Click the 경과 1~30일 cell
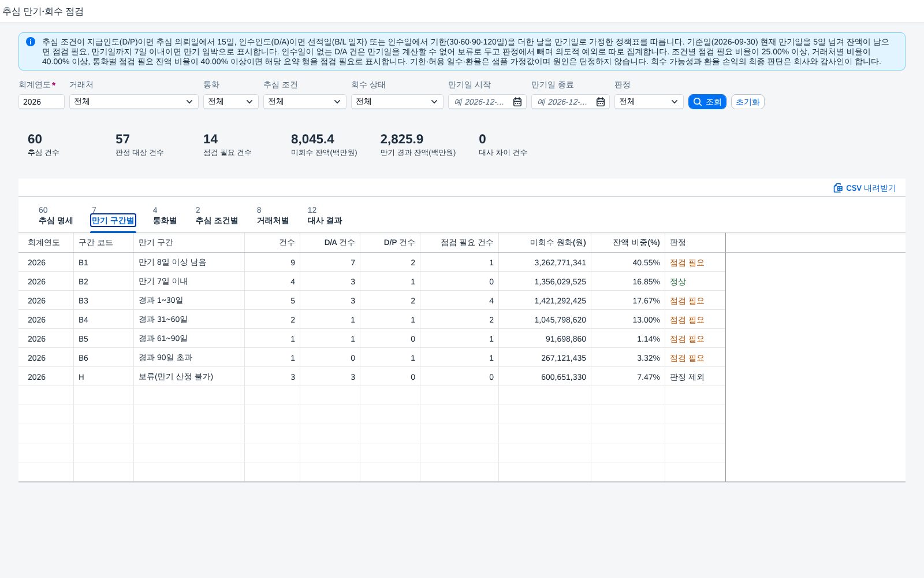Screen dimensions: 924x578 189,301
